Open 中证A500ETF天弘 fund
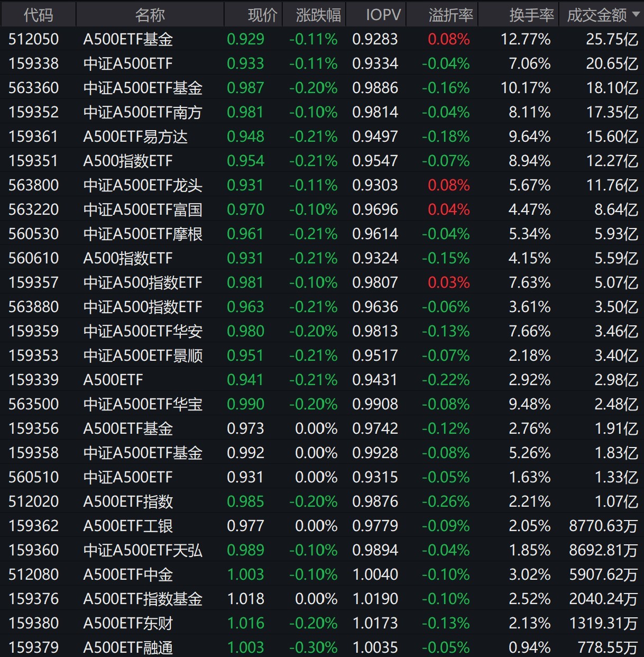 pos(143,550)
